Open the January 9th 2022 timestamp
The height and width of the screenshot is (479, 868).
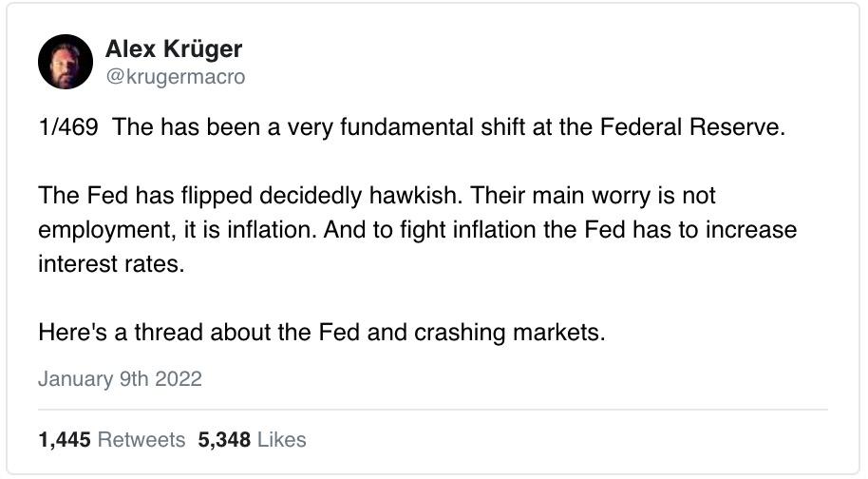point(120,378)
